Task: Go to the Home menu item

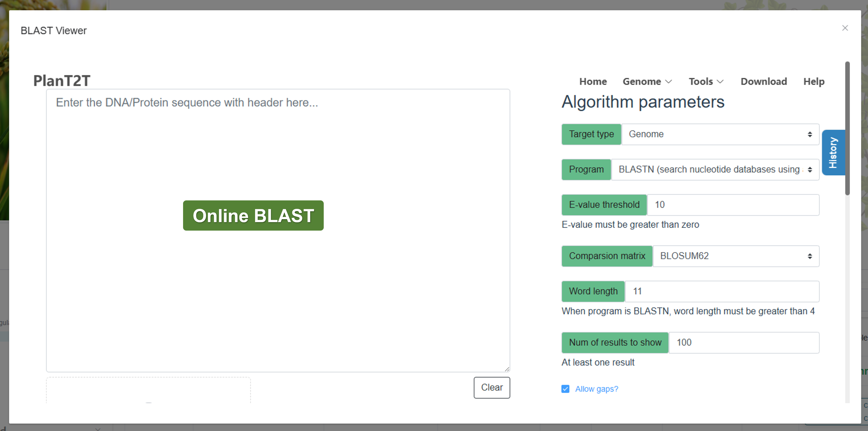Action: [593, 82]
